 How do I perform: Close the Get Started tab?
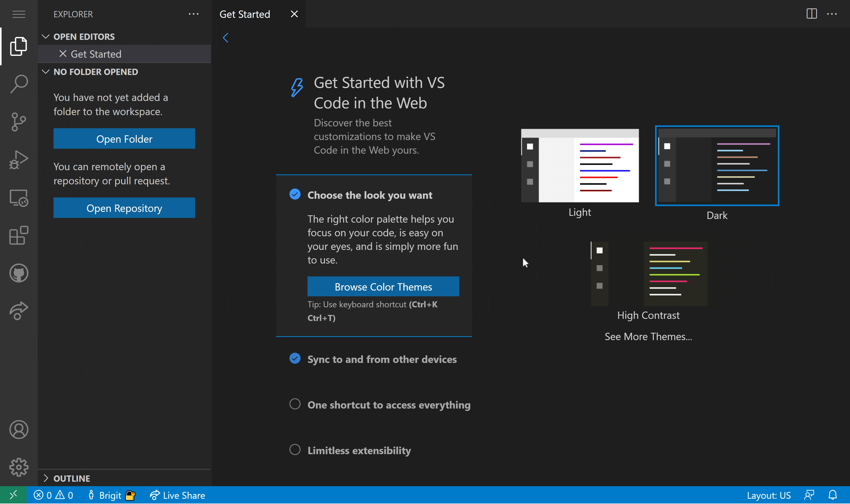(x=294, y=14)
